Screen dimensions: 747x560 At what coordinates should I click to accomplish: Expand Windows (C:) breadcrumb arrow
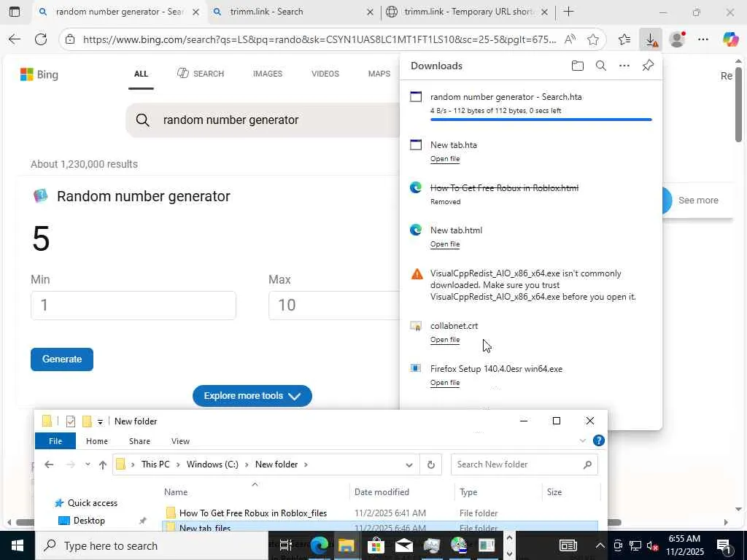coord(247,464)
